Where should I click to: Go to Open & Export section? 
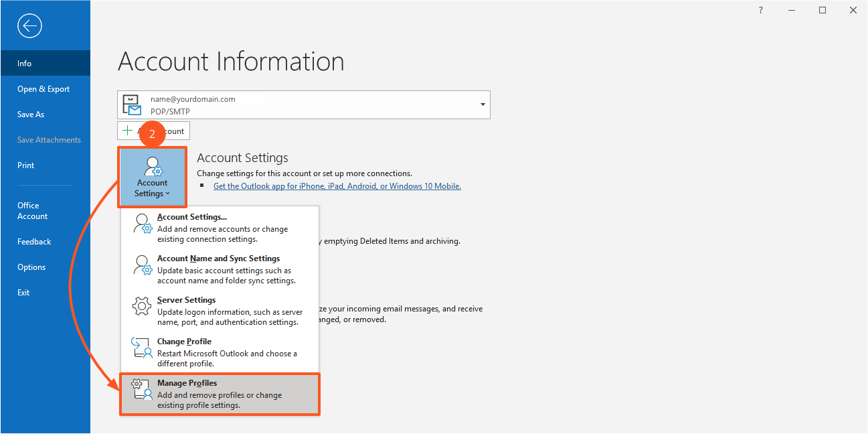pos(44,89)
